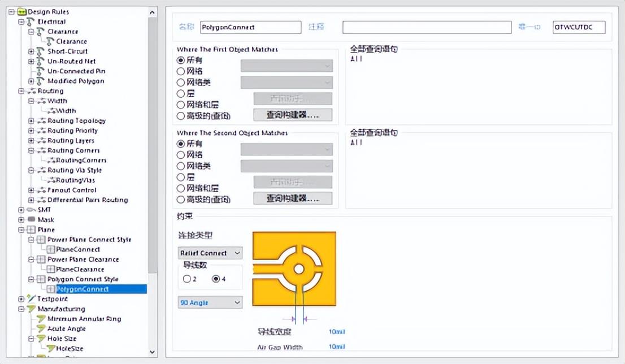The height and width of the screenshot is (364, 625).
Task: Click the Testpoint category icon
Action: tap(31, 299)
